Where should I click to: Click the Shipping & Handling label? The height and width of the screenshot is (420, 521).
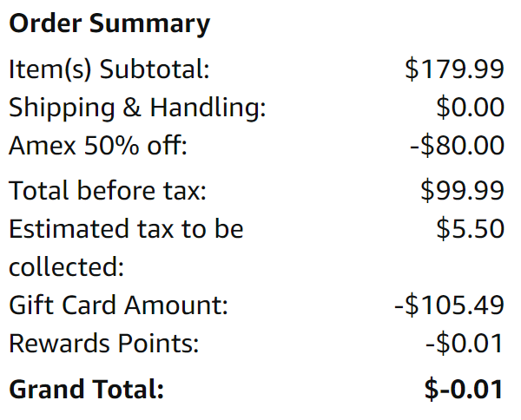(x=137, y=108)
